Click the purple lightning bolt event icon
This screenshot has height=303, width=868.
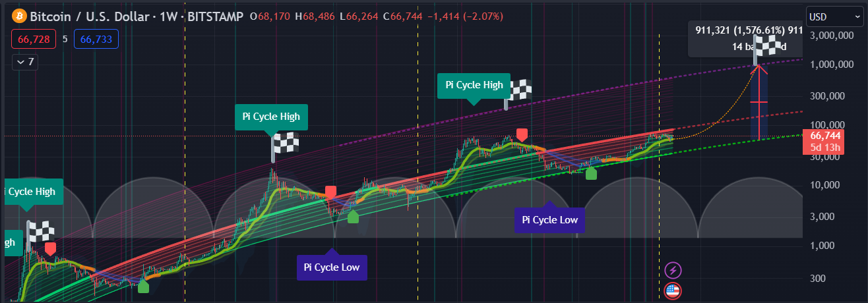pyautogui.click(x=673, y=269)
